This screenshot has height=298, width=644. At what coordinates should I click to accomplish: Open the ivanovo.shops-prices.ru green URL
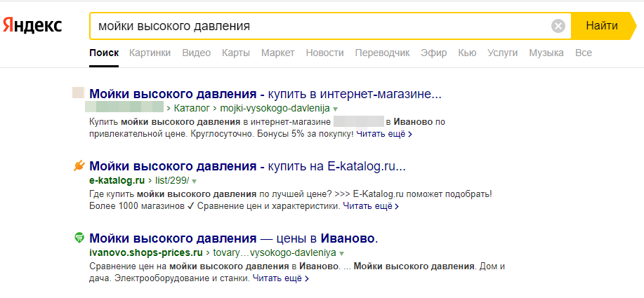(x=146, y=252)
